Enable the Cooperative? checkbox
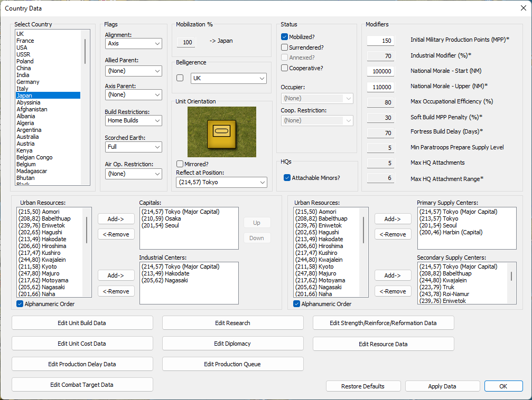 (x=284, y=68)
